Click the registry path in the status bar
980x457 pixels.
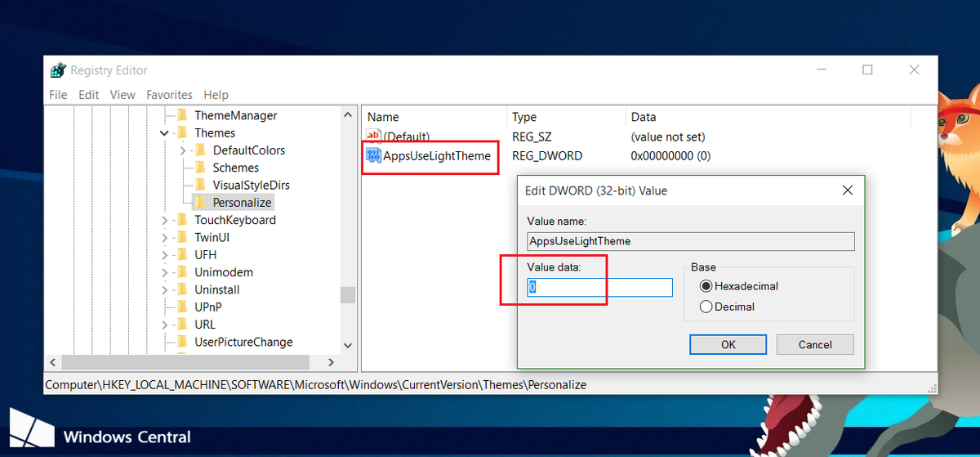click(x=315, y=384)
